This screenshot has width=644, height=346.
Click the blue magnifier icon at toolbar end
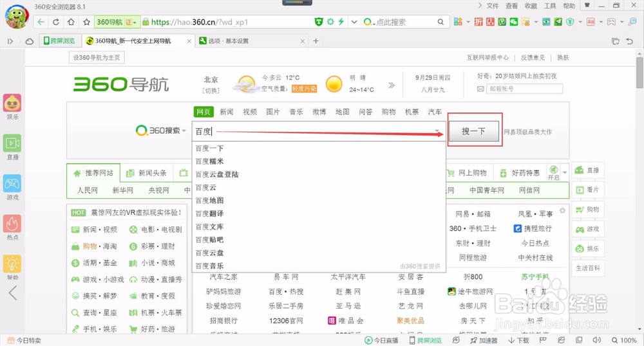pyautogui.click(x=632, y=22)
